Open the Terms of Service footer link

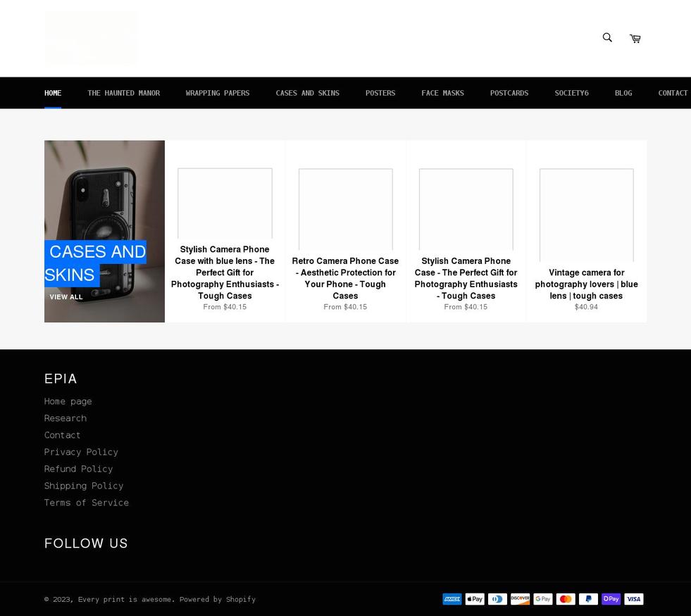click(87, 503)
